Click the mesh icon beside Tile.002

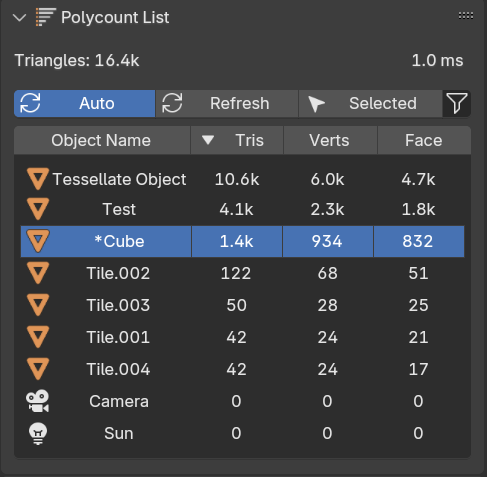[38, 273]
